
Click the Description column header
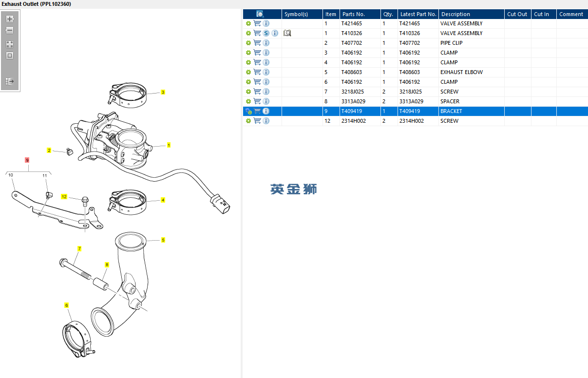point(455,14)
